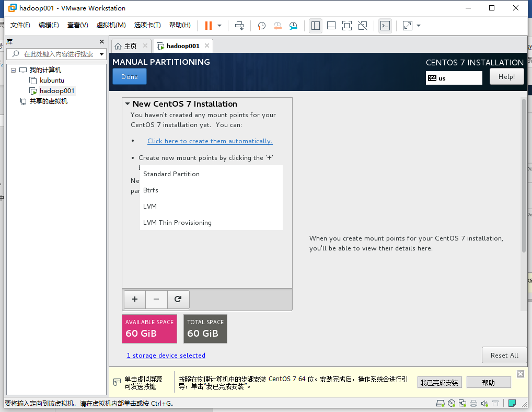This screenshot has width=532, height=412.
Task: Select hadoop001 in the library tree
Action: (x=56, y=91)
